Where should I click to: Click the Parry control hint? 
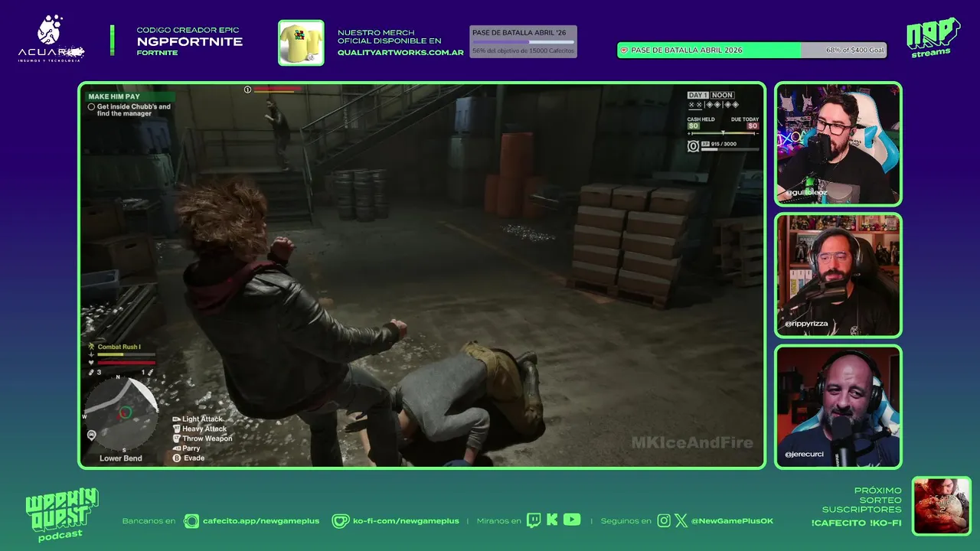186,448
